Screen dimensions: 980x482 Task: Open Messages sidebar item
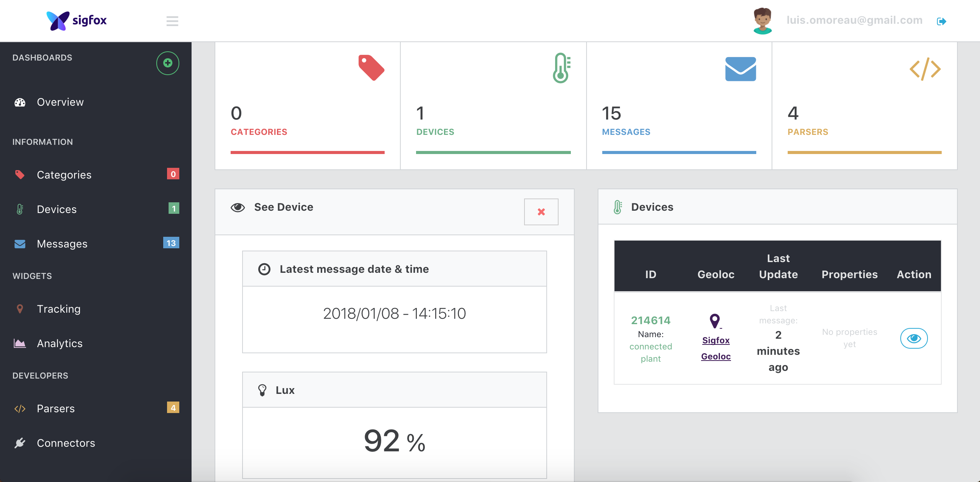coord(62,244)
